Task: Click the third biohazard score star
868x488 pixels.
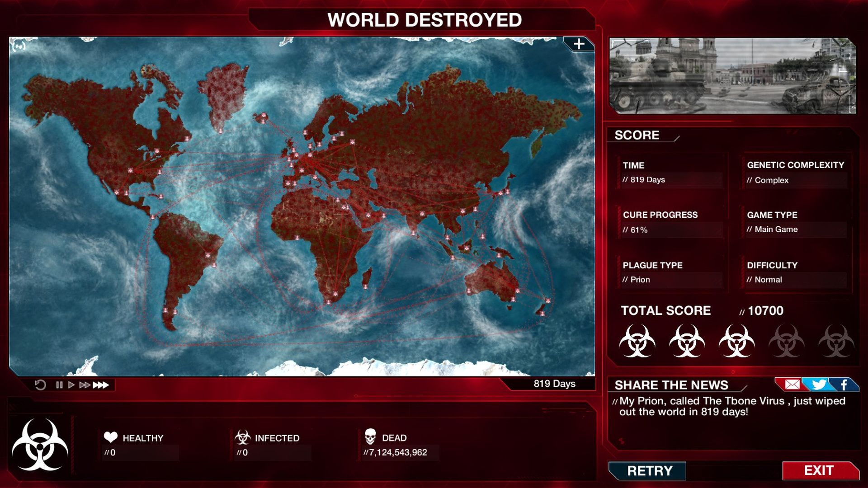Action: click(736, 341)
